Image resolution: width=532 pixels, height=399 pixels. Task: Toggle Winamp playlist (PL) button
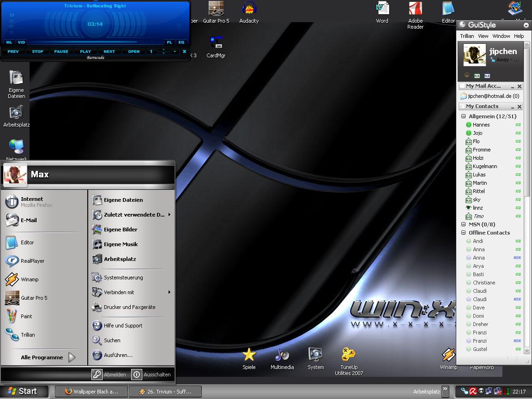[x=169, y=42]
